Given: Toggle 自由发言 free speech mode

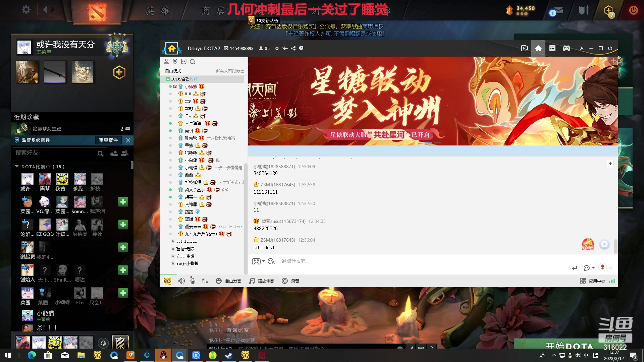Looking at the screenshot, I should pos(228,281).
